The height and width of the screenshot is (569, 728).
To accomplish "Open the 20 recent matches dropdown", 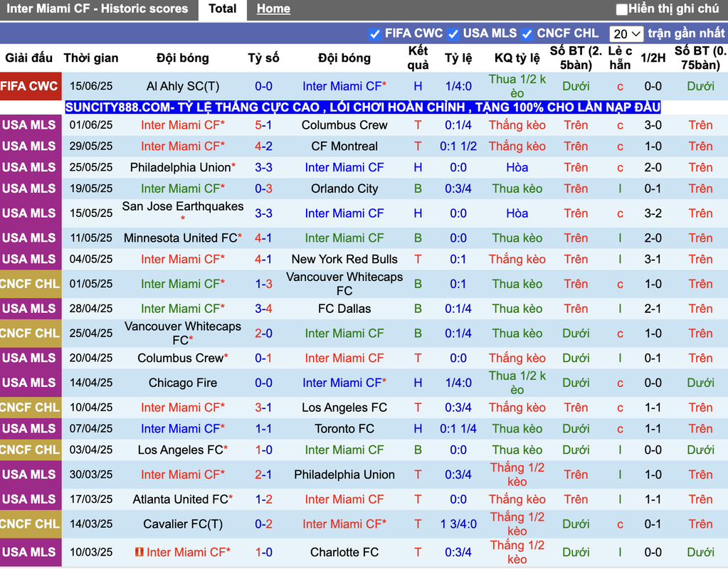I will pyautogui.click(x=626, y=34).
